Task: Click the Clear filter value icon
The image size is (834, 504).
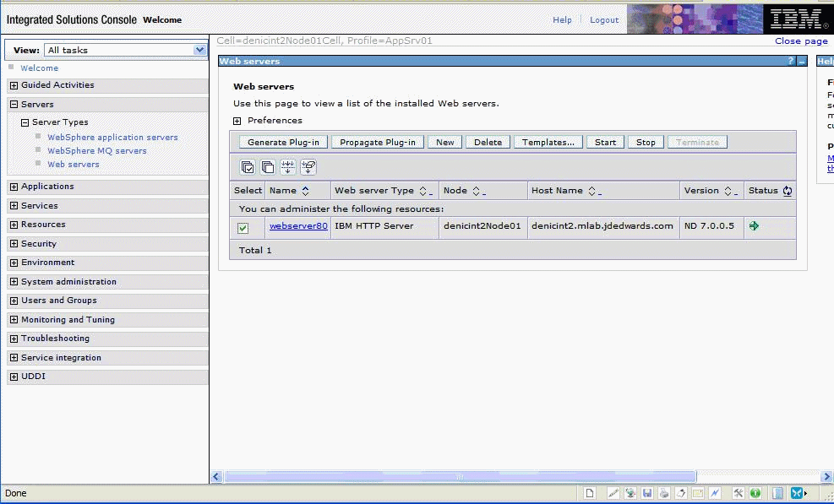Action: (x=308, y=167)
